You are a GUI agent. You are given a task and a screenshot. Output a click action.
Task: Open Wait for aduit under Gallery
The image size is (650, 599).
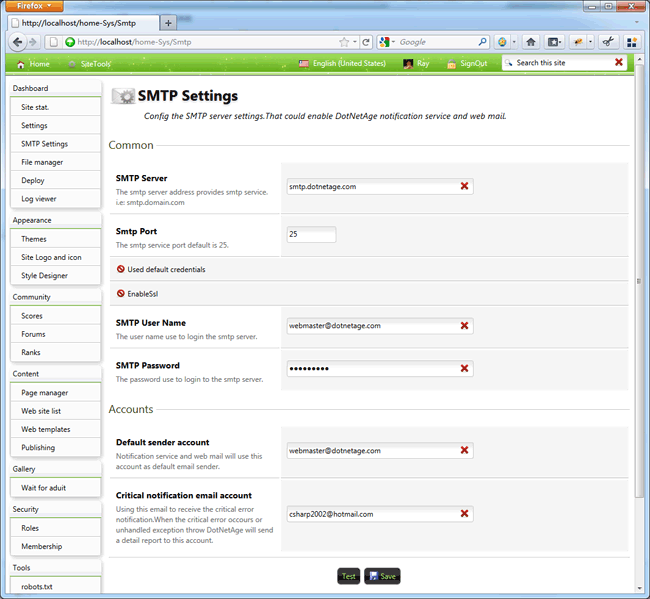coord(56,487)
